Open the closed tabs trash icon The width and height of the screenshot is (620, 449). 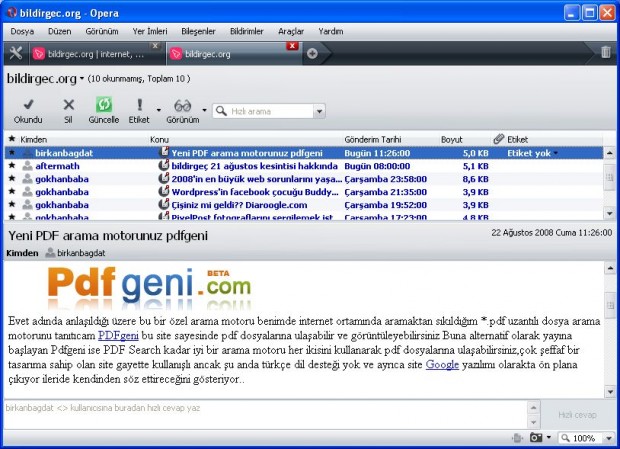click(606, 52)
